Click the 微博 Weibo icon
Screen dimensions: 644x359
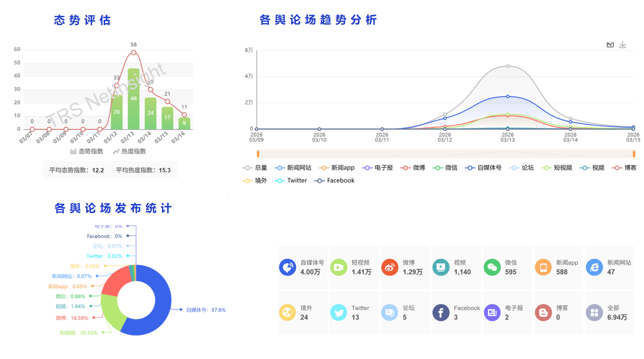click(390, 267)
